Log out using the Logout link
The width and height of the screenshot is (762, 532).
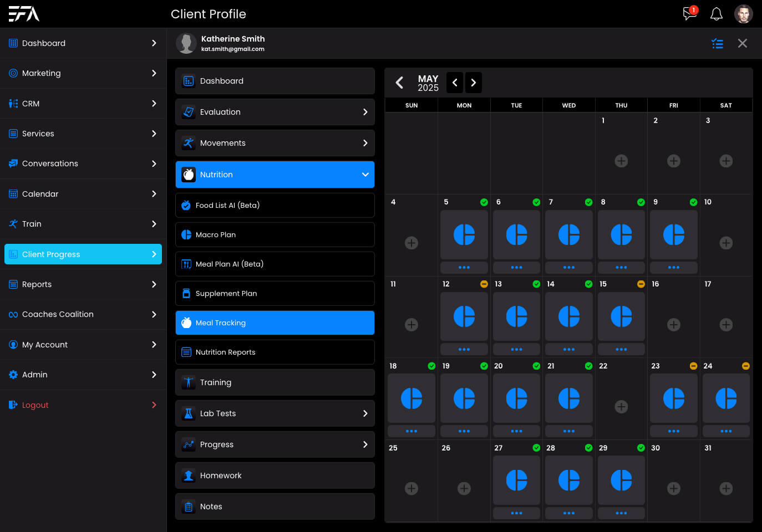(x=35, y=405)
